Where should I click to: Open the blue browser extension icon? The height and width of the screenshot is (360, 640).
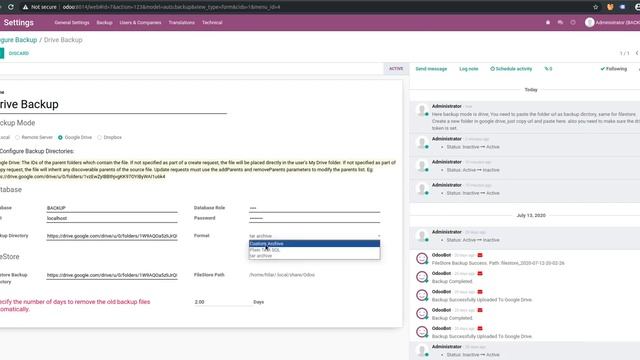point(622,7)
